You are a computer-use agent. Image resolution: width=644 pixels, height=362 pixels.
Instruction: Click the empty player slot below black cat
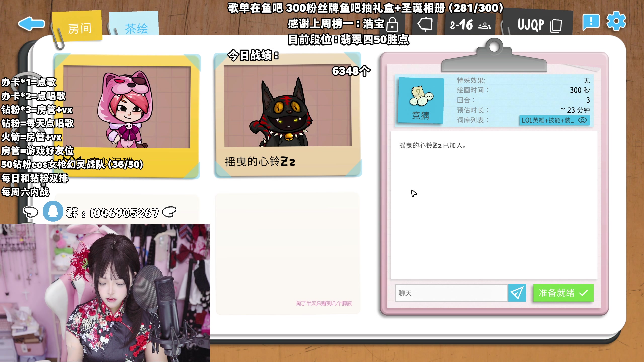288,253
